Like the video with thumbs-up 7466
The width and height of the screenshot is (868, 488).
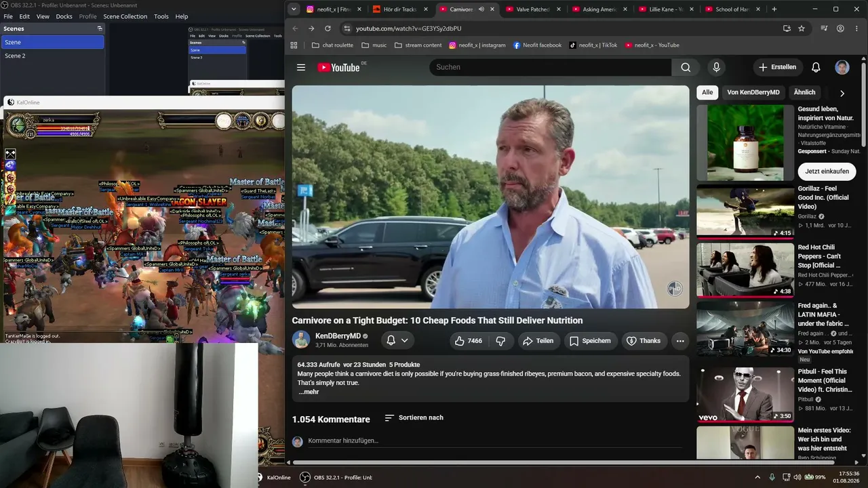pyautogui.click(x=469, y=341)
